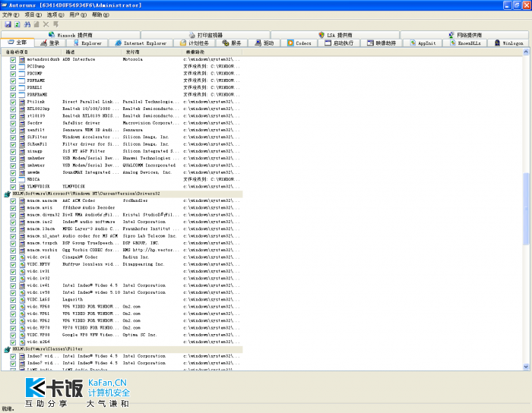Click the file icon of msacm.vorbis entry

[x=22, y=251]
